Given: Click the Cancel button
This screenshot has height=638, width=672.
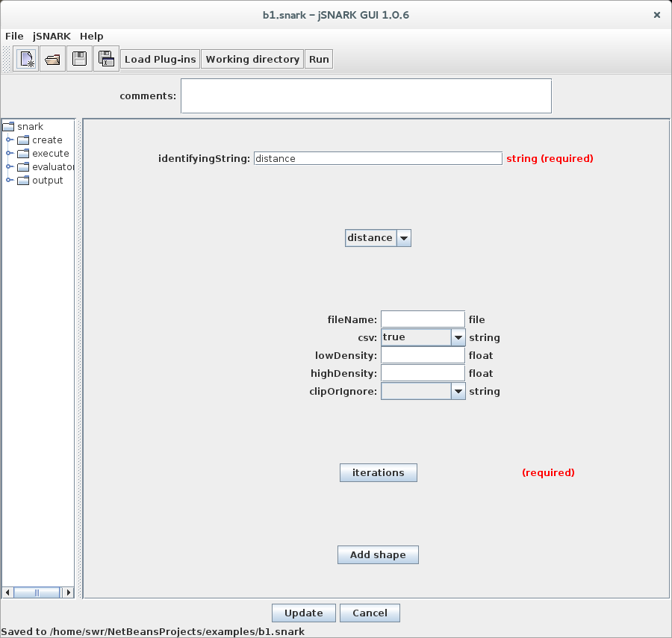Looking at the screenshot, I should 370,613.
